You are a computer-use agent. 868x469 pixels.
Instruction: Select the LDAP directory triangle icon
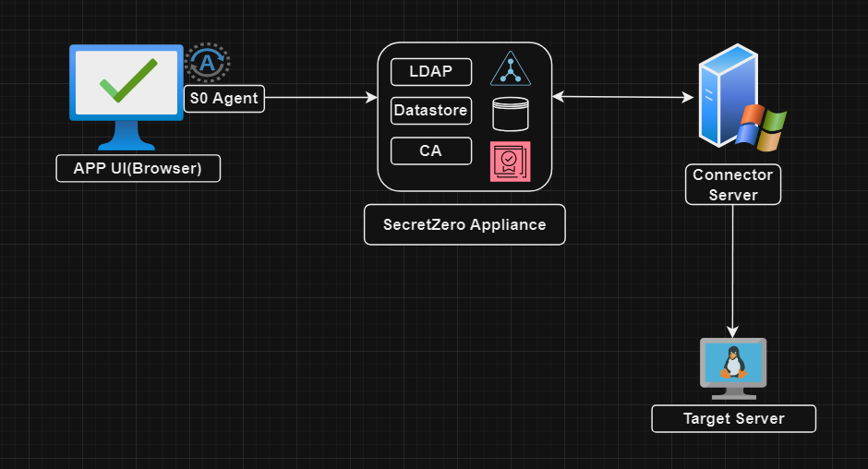[511, 68]
